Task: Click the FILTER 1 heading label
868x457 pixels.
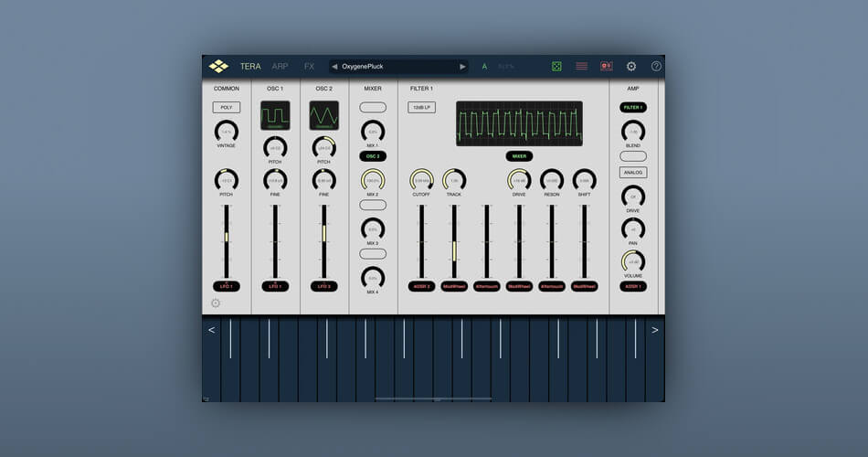Action: click(422, 89)
